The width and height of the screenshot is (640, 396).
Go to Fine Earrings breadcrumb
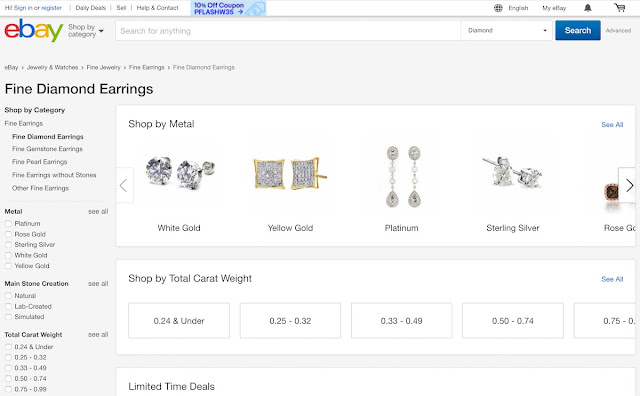pyautogui.click(x=147, y=67)
